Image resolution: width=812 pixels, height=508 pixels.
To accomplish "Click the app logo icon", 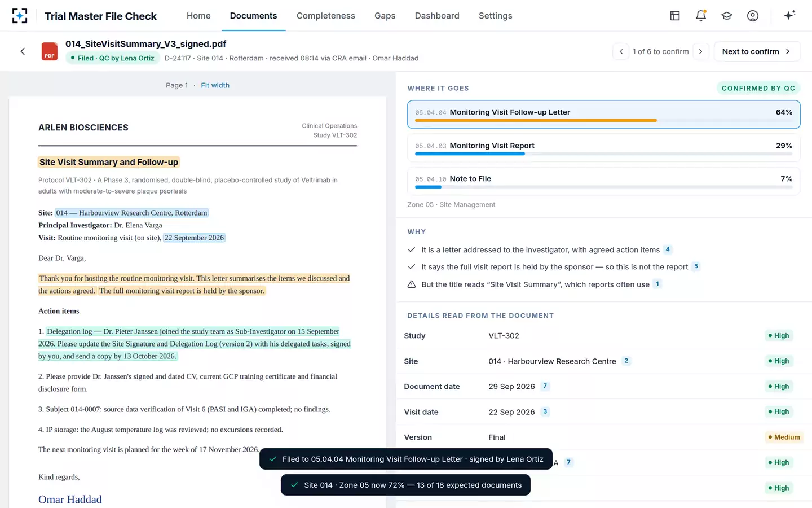I will 20,16.
